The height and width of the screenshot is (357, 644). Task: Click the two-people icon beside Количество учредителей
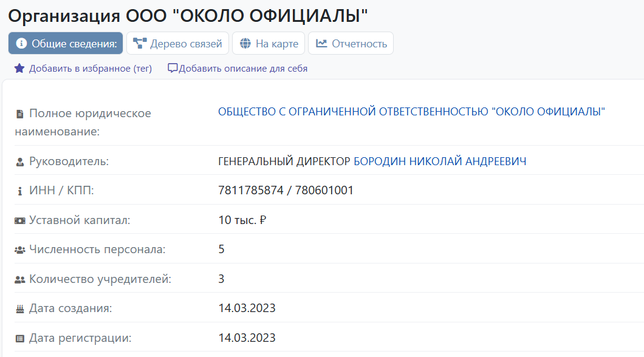click(x=19, y=279)
